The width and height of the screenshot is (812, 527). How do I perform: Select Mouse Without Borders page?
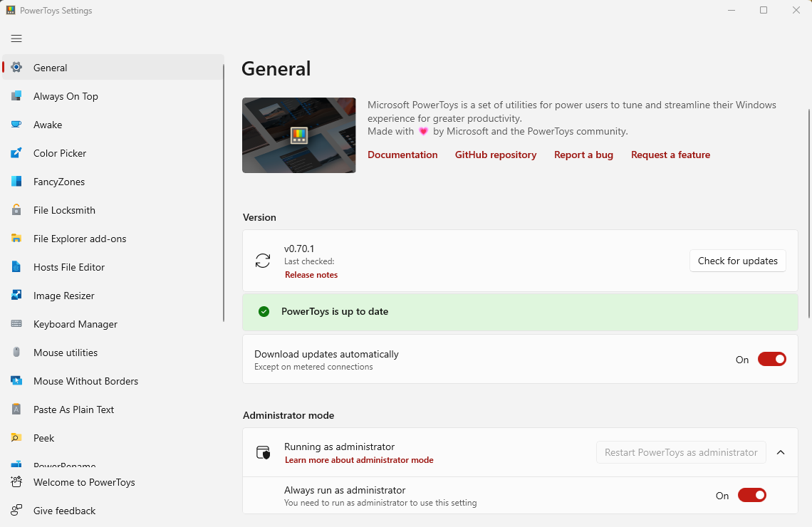coord(113,380)
